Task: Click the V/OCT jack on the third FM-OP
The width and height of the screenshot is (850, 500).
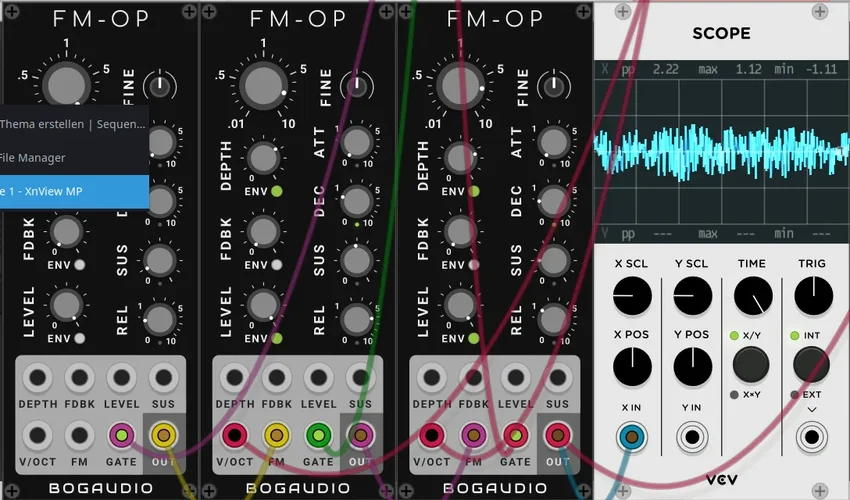Action: [x=432, y=435]
